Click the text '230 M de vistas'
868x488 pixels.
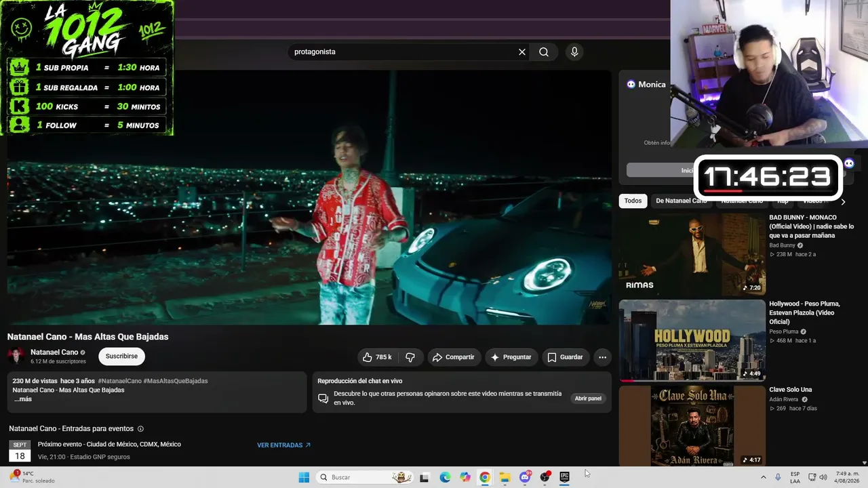(35, 381)
